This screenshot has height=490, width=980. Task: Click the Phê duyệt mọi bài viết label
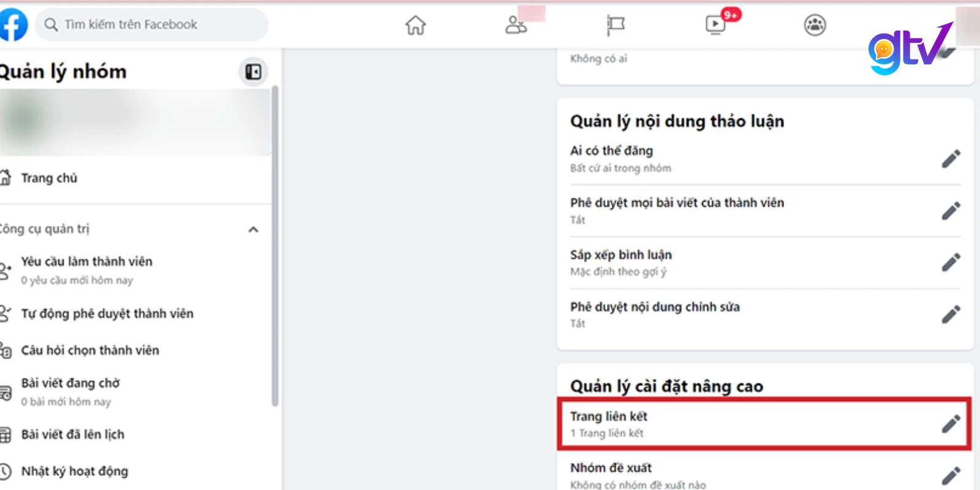click(677, 203)
